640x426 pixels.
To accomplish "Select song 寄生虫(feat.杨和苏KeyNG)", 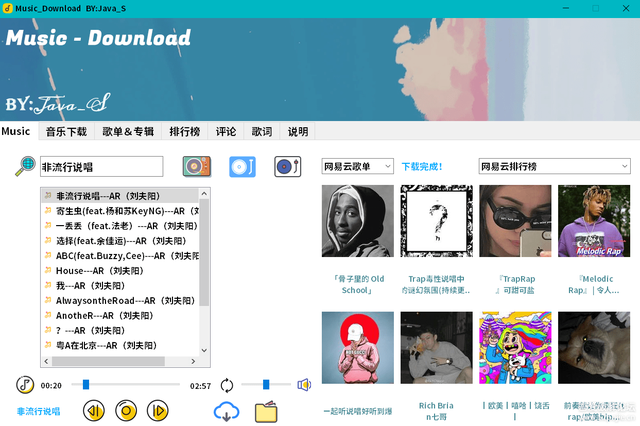I will [120, 211].
